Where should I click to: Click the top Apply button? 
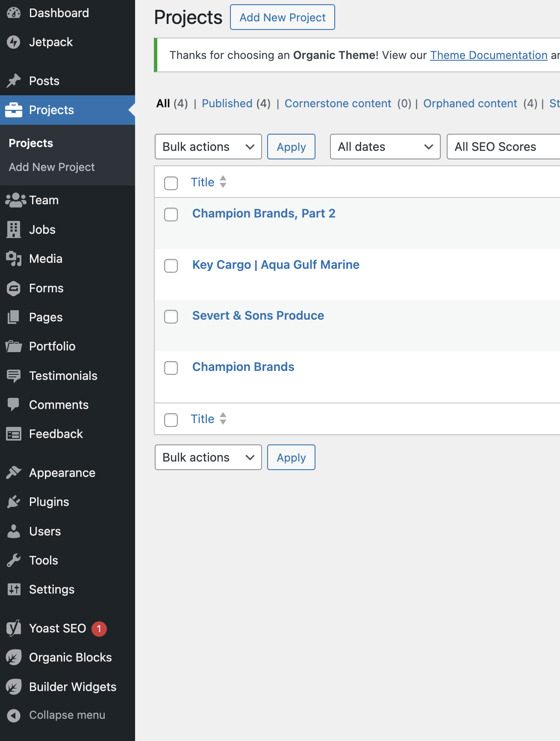[x=291, y=147]
